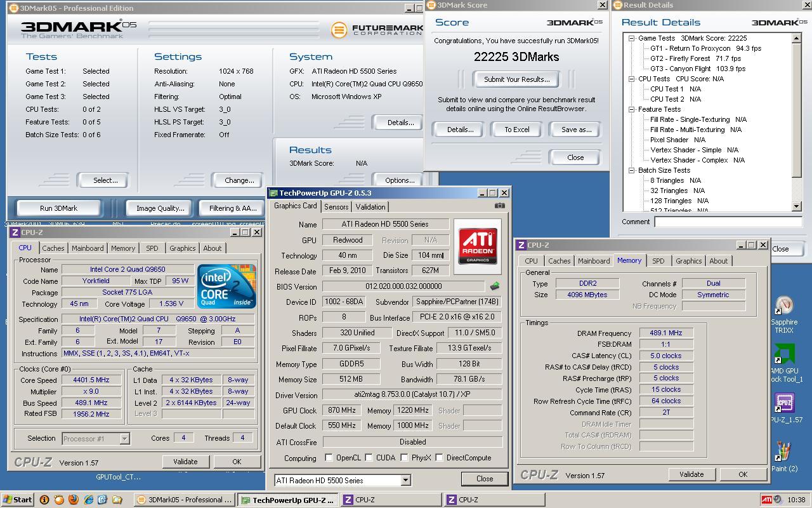The height and width of the screenshot is (508, 812).
Task: Click the GPU-Z BIOS save chip icon
Action: point(495,286)
